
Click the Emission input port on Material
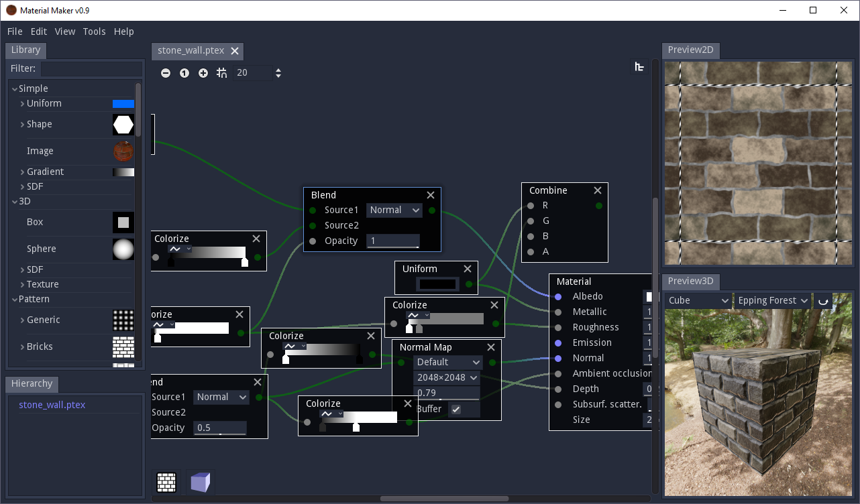tap(558, 343)
